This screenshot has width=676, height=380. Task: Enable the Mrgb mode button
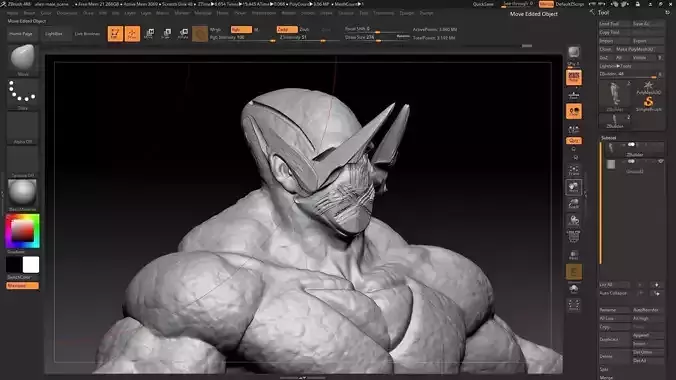tap(217, 29)
